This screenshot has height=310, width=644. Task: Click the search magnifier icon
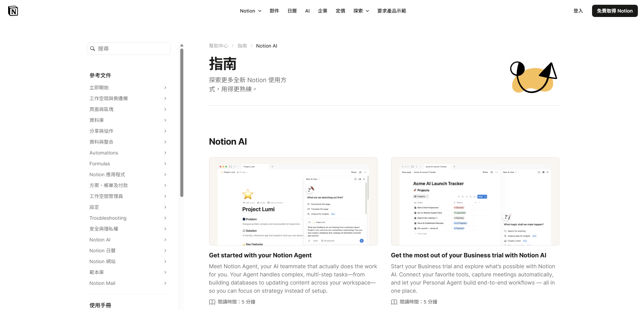pos(92,49)
